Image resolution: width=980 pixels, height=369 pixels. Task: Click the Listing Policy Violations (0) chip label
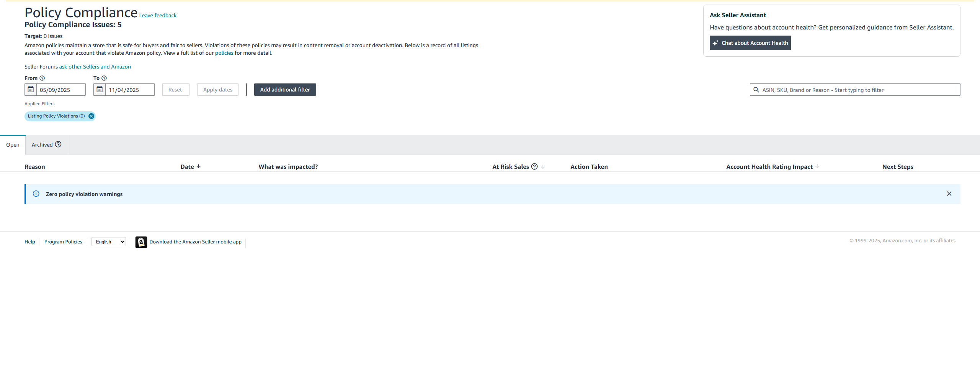point(56,116)
